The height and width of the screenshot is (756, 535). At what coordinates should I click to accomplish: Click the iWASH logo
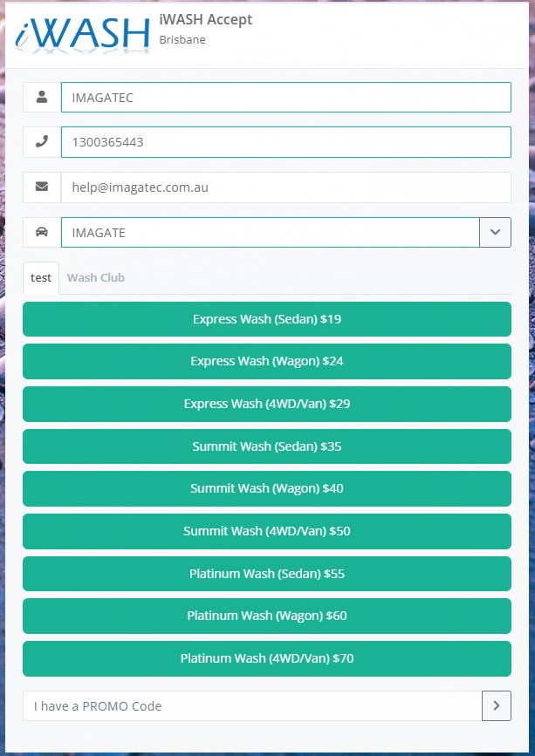83,32
